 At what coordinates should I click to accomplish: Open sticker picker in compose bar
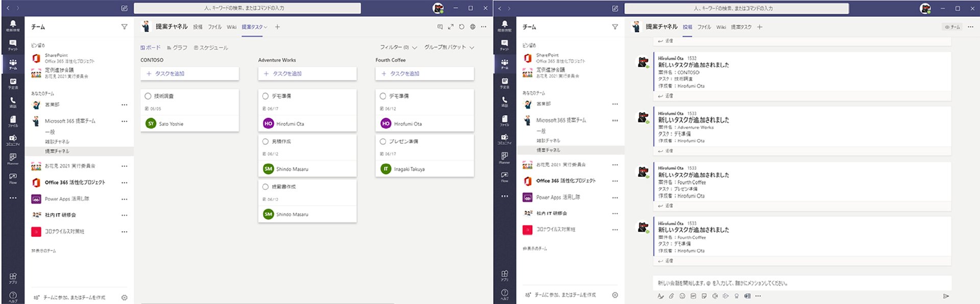pos(704,296)
